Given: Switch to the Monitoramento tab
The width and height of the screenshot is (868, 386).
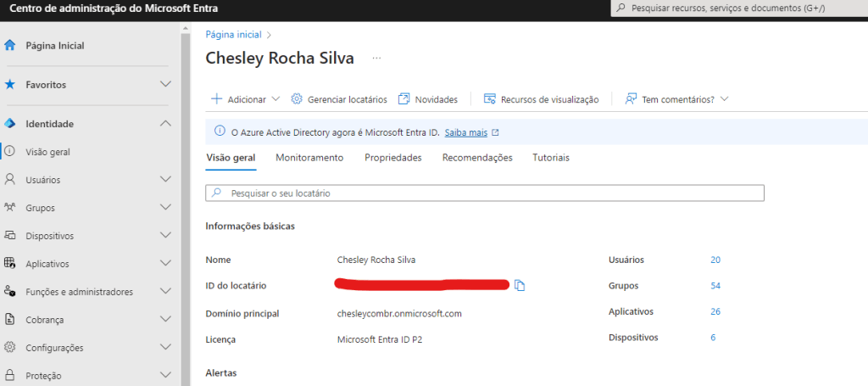Looking at the screenshot, I should [309, 158].
